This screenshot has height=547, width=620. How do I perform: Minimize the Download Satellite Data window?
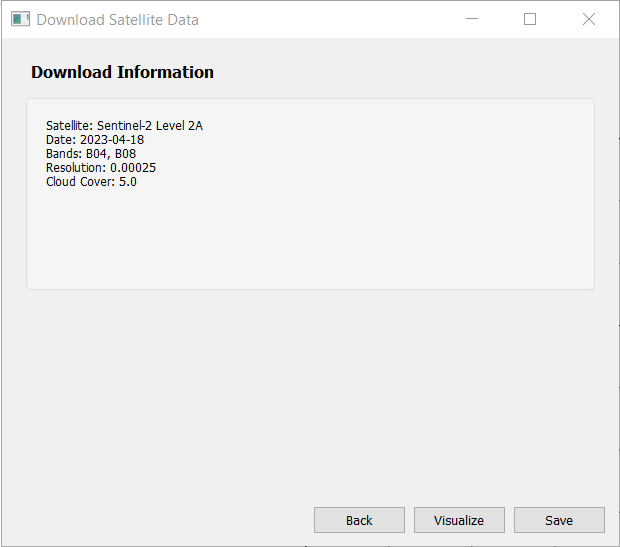[471, 19]
